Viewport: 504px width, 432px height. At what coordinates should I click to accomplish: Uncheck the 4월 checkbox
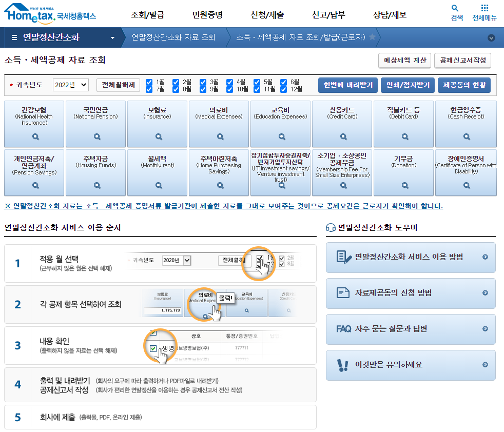click(x=229, y=82)
